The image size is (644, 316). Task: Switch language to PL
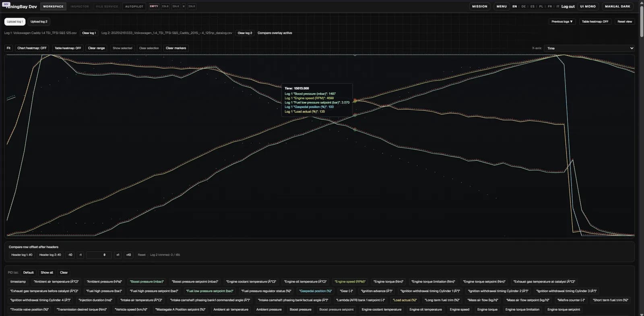pyautogui.click(x=541, y=6)
